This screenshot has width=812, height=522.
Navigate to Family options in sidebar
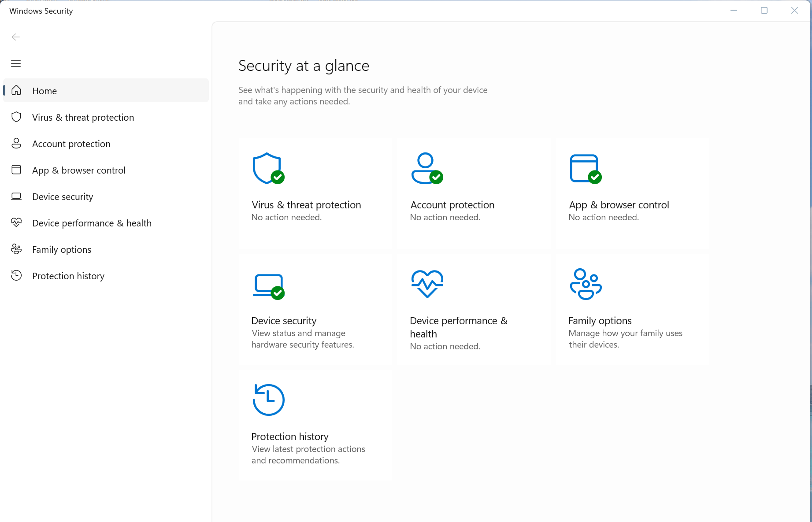coord(62,249)
